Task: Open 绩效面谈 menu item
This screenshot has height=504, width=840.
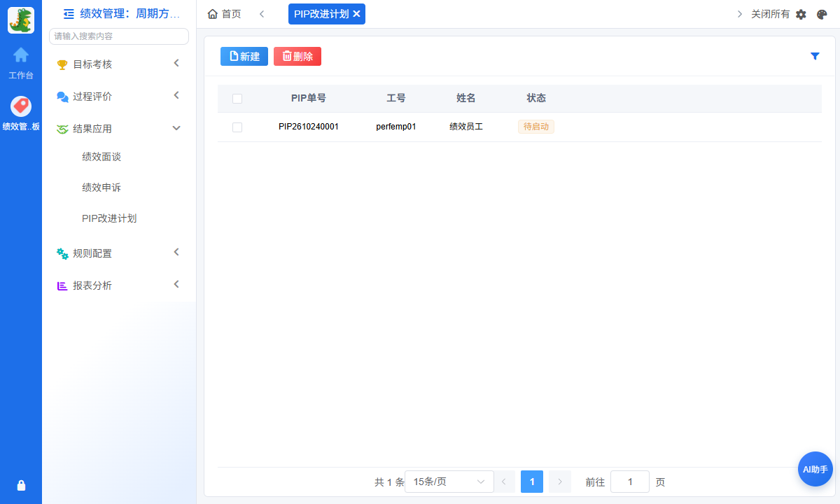Action: point(101,157)
